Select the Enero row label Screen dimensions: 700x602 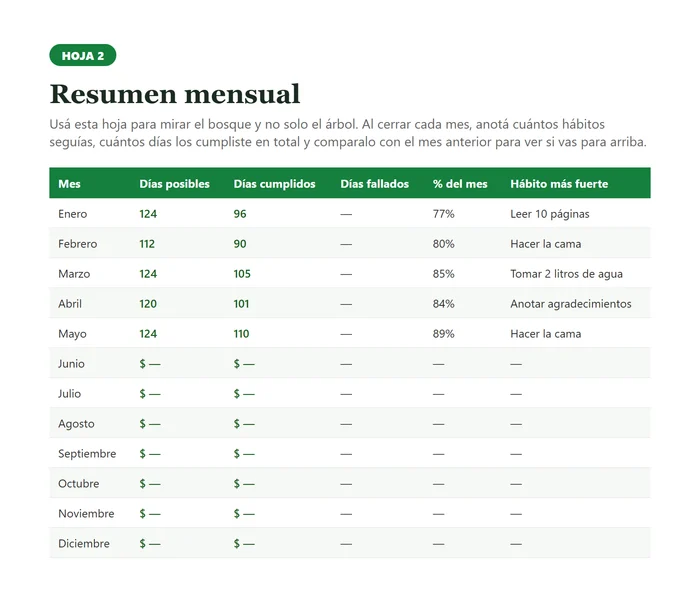72,213
